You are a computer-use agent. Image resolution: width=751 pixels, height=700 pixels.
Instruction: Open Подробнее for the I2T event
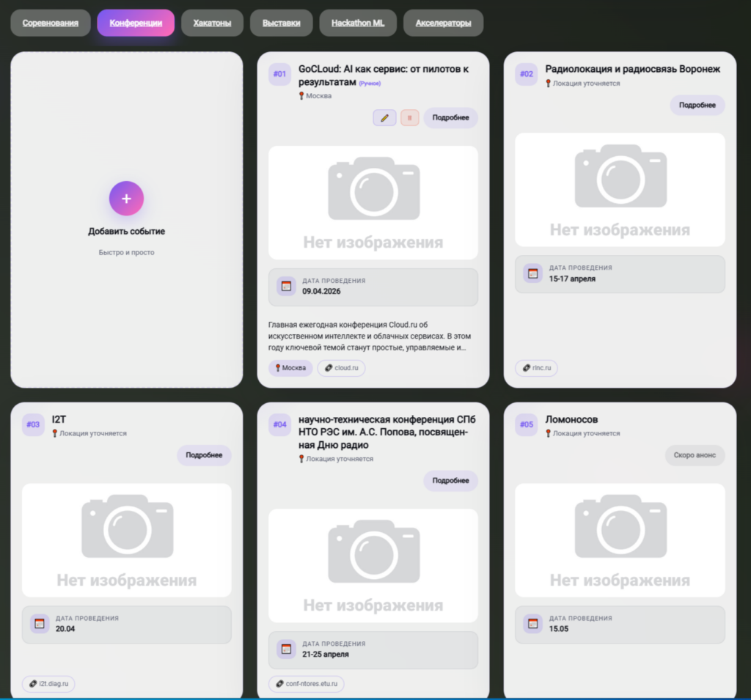coord(204,455)
